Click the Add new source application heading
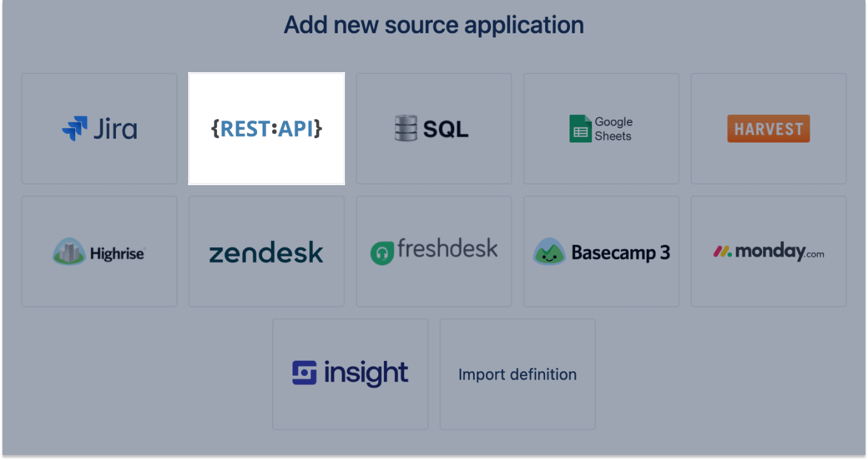This screenshot has width=868, height=460. tap(434, 24)
